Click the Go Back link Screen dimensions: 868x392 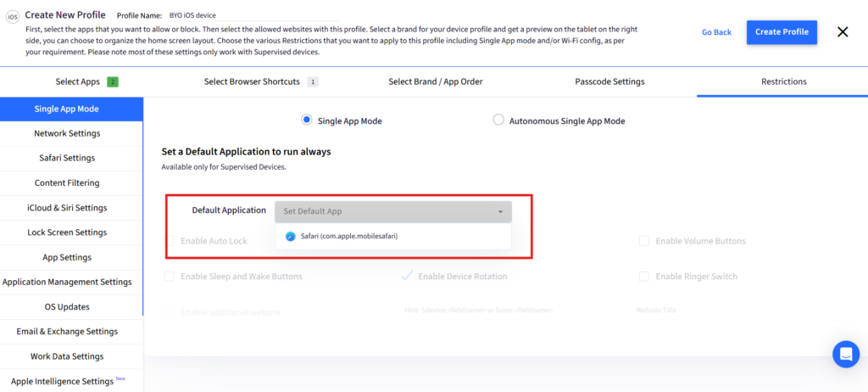716,32
